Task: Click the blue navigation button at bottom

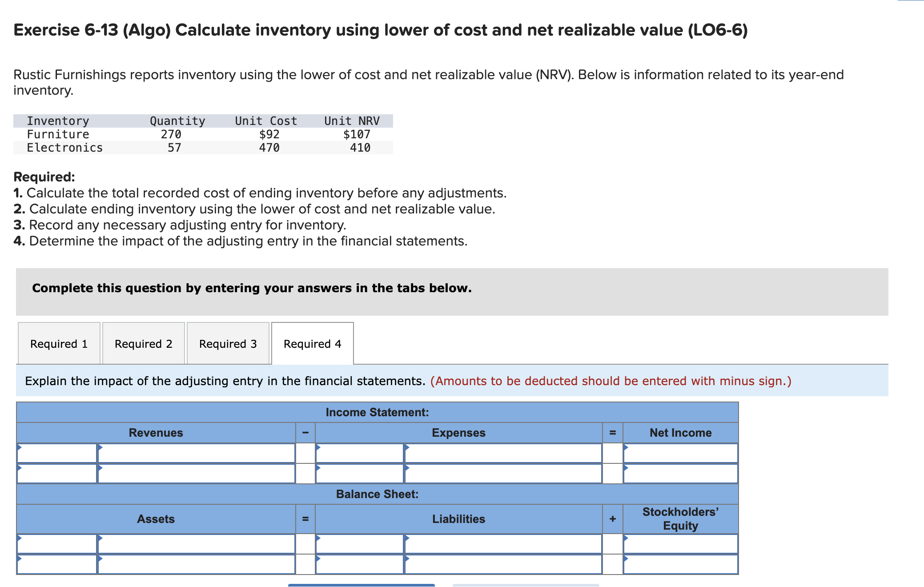Action: coord(360,585)
